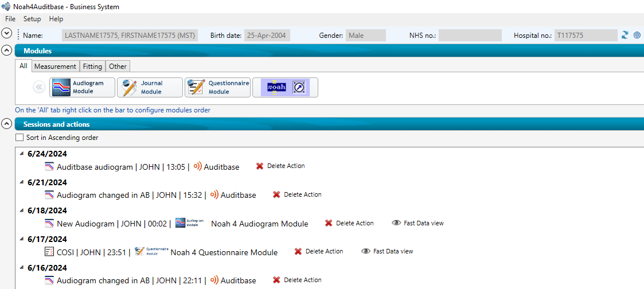Click 'Noah 4 Questionnaire Module' text

[224, 252]
